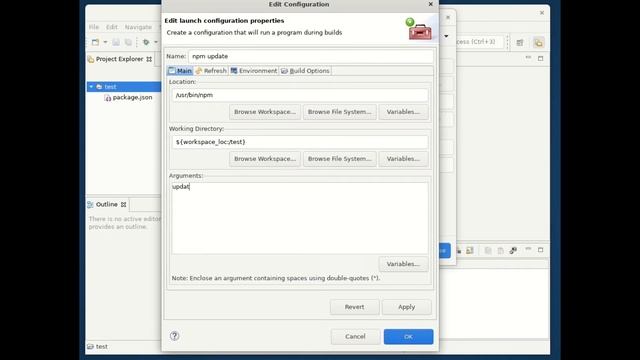This screenshot has width=640, height=360.
Task: Maximize the bottom console panel
Action: 540,249
